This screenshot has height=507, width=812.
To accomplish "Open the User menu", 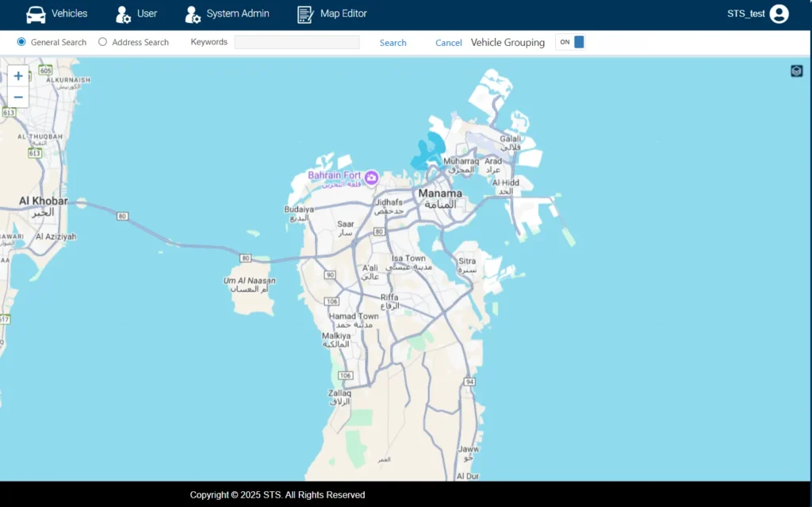I will pos(147,13).
